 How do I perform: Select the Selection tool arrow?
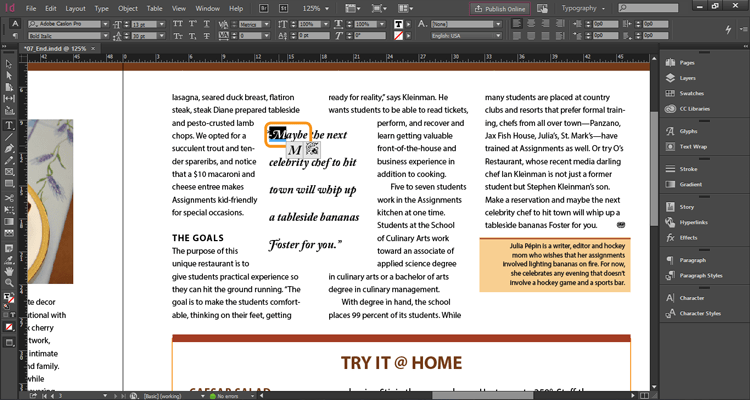point(9,64)
